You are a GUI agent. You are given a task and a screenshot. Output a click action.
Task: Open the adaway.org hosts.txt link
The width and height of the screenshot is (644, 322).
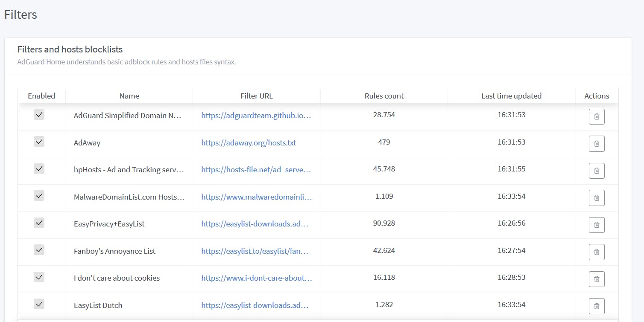249,143
